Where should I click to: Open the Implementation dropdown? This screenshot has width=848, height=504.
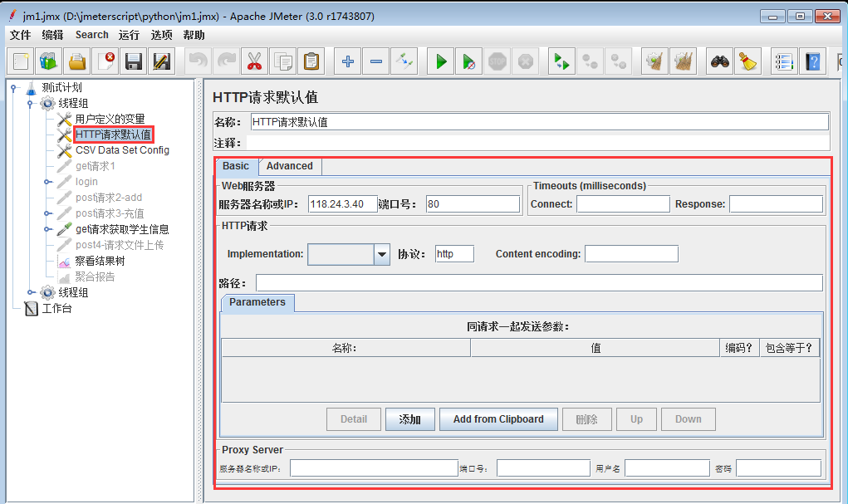(382, 254)
